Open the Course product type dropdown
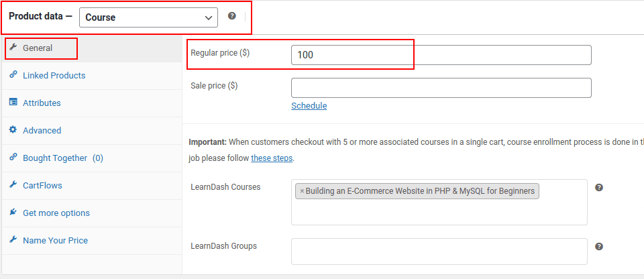The image size is (644, 279). 148,17
